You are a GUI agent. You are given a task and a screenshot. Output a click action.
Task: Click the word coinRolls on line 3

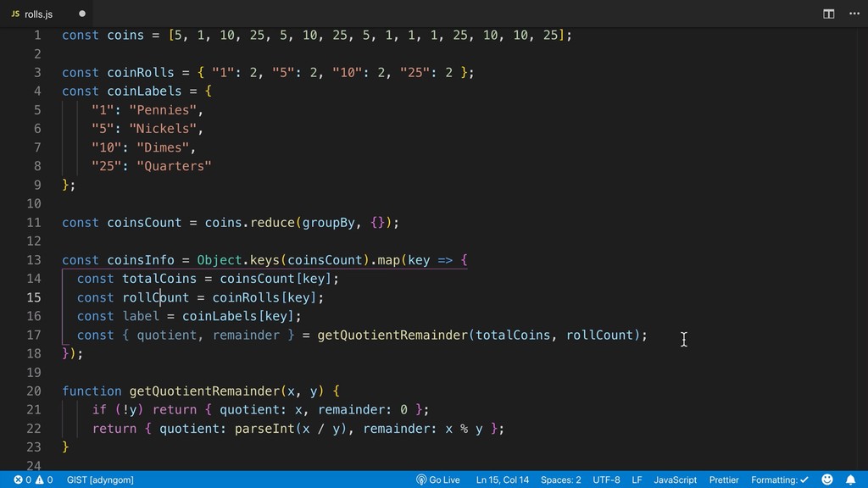coord(141,73)
